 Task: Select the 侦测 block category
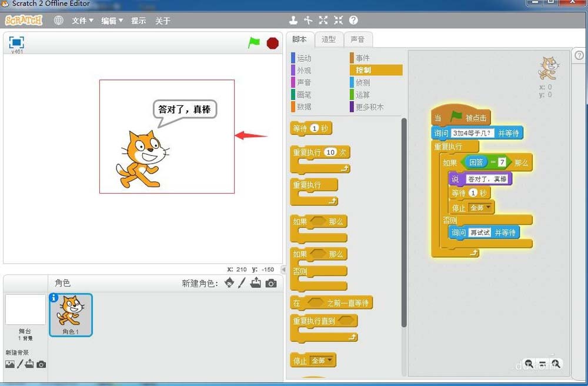click(360, 82)
